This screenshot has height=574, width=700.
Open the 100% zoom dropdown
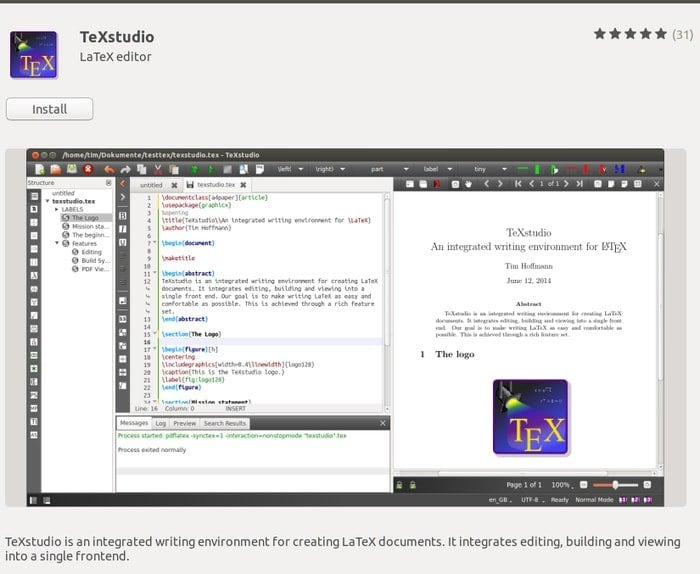click(x=562, y=485)
